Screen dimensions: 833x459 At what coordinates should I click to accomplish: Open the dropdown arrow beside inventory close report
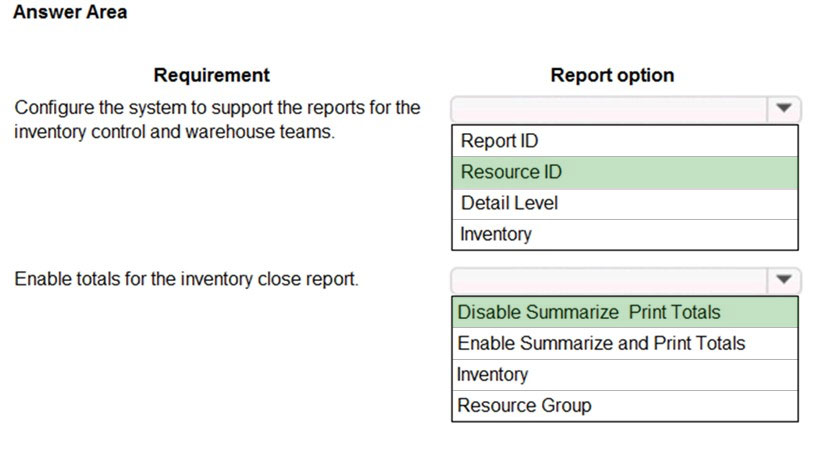pyautogui.click(x=784, y=280)
